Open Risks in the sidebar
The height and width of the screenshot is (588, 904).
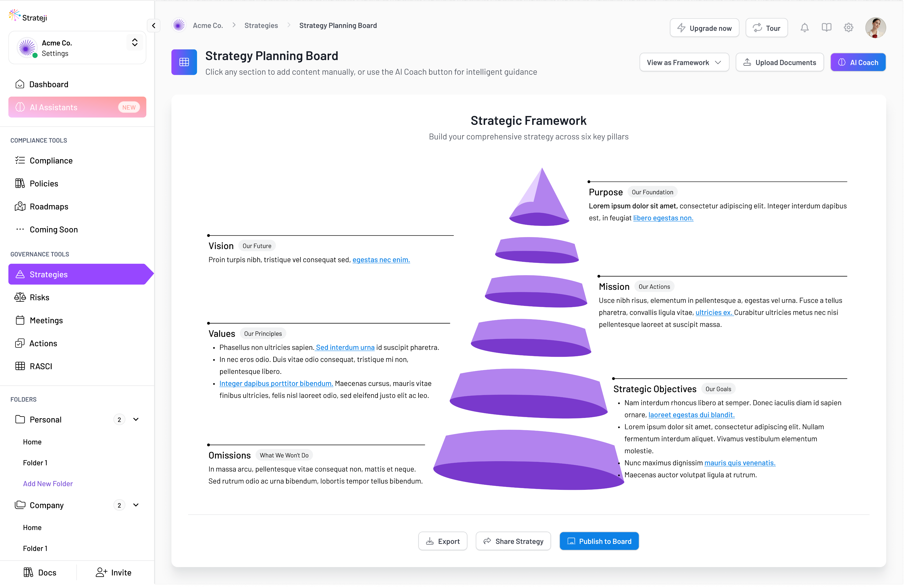pos(40,297)
